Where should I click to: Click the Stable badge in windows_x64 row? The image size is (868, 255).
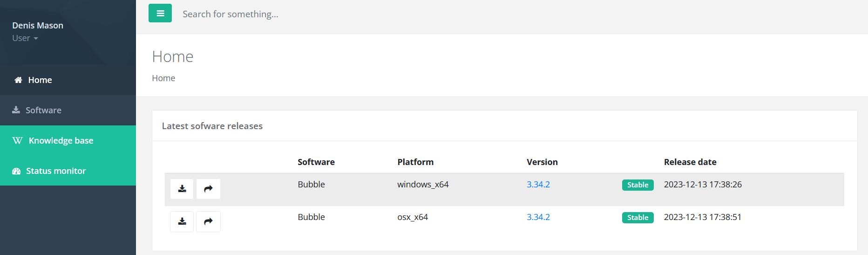(637, 185)
